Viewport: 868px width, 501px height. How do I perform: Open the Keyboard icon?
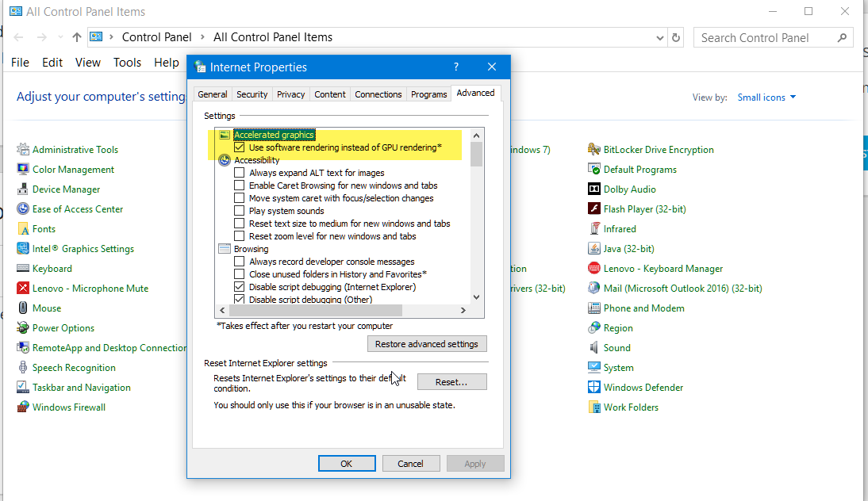[23, 269]
